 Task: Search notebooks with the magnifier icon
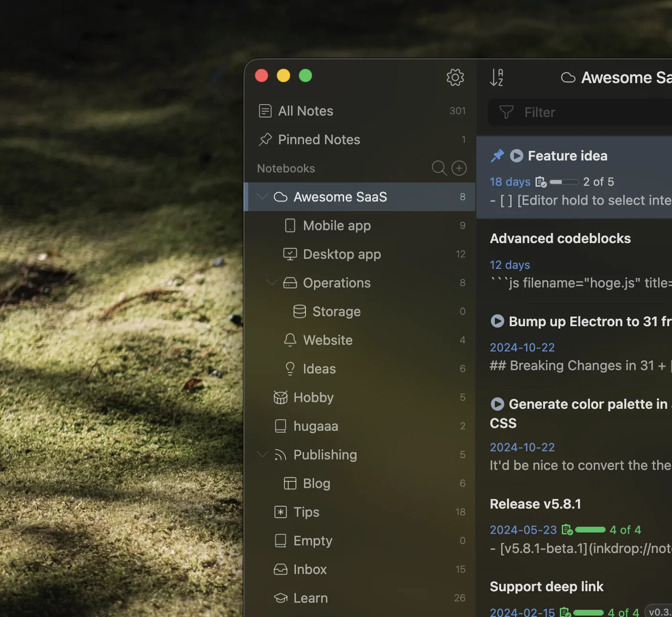[x=439, y=168]
